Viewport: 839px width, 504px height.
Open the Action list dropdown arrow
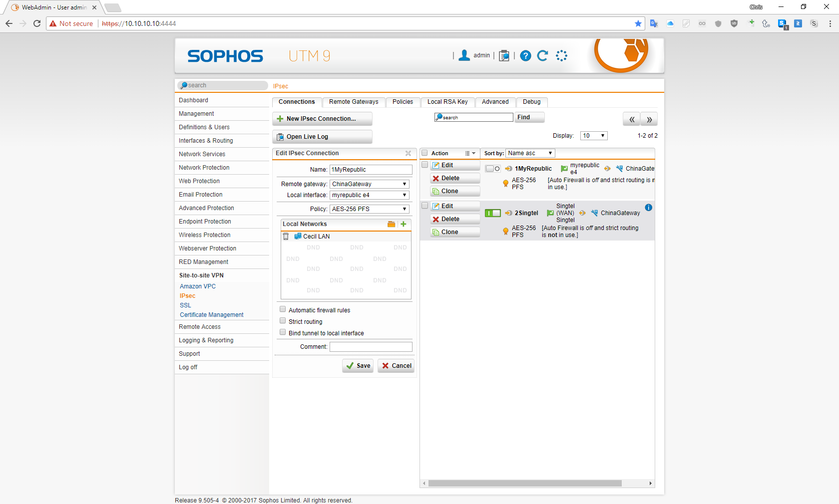pyautogui.click(x=470, y=153)
